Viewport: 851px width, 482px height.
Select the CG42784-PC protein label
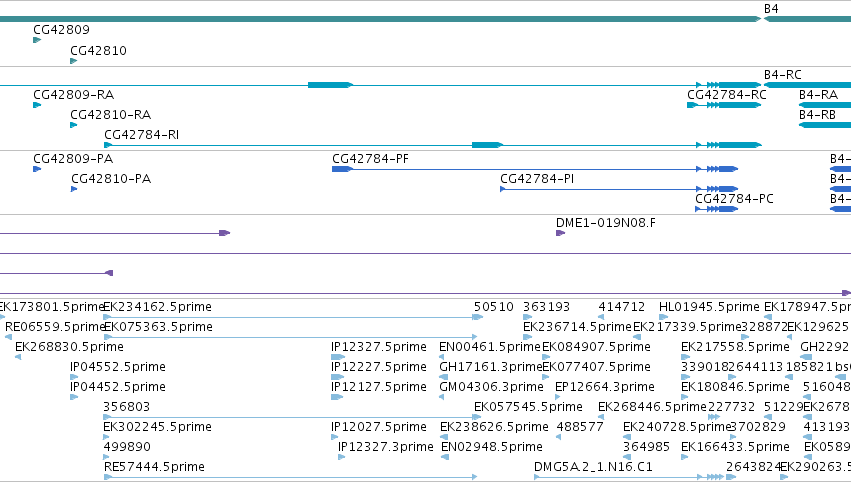coord(734,199)
